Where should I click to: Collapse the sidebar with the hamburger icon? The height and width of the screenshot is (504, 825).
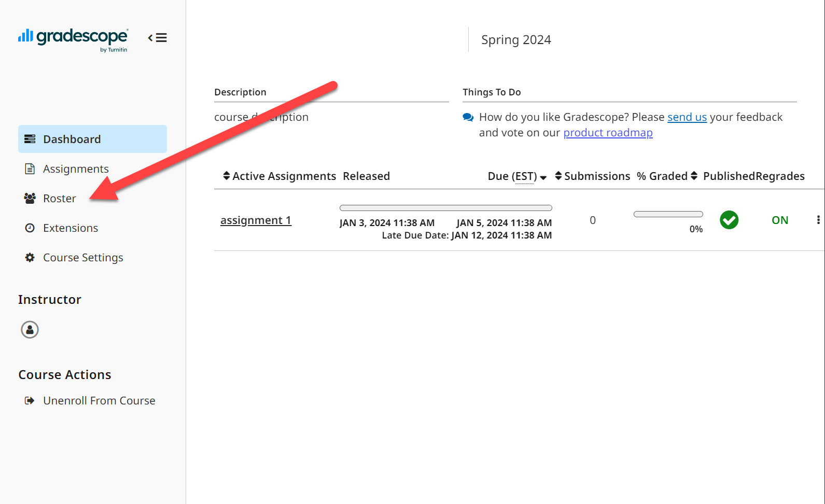[157, 38]
